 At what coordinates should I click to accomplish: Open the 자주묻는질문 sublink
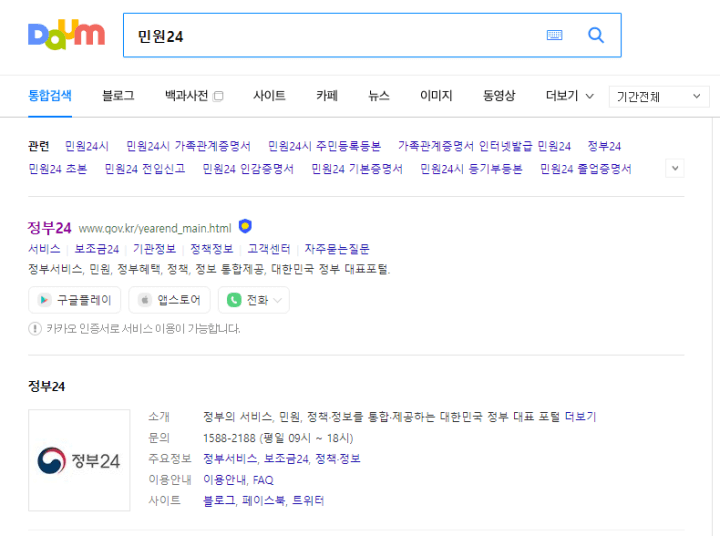click(337, 249)
